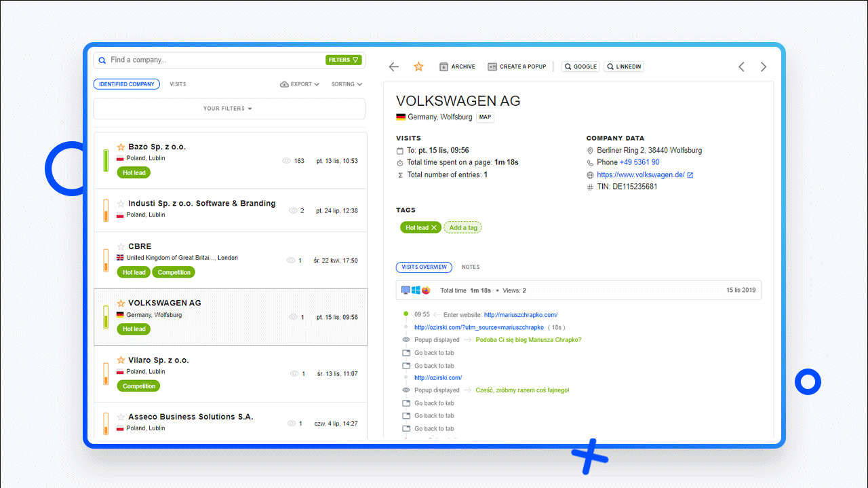Switch to the Notes tab

click(471, 267)
